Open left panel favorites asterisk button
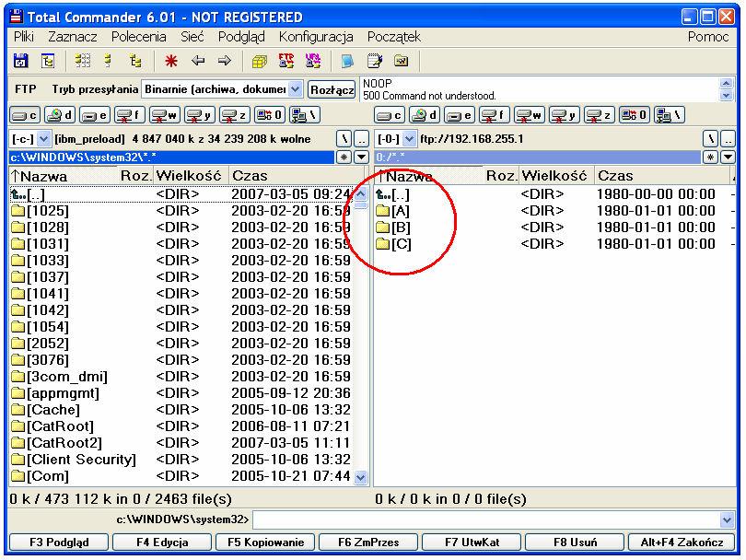 point(344,157)
